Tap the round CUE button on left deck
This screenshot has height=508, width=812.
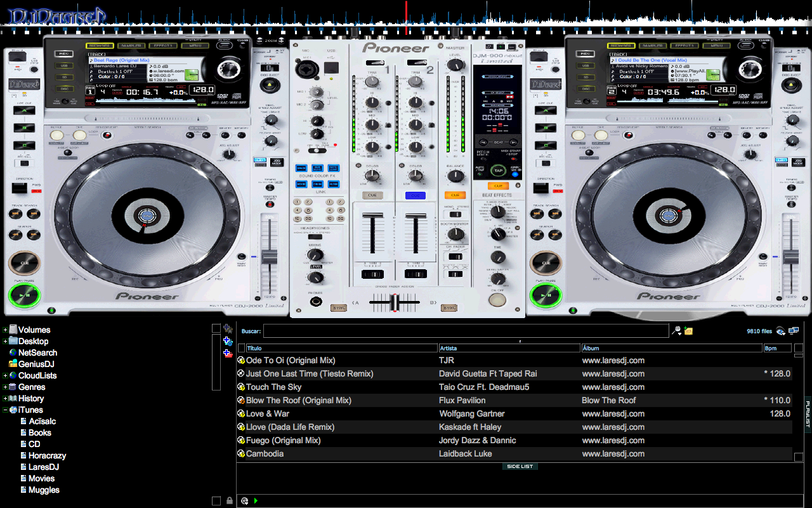point(25,263)
